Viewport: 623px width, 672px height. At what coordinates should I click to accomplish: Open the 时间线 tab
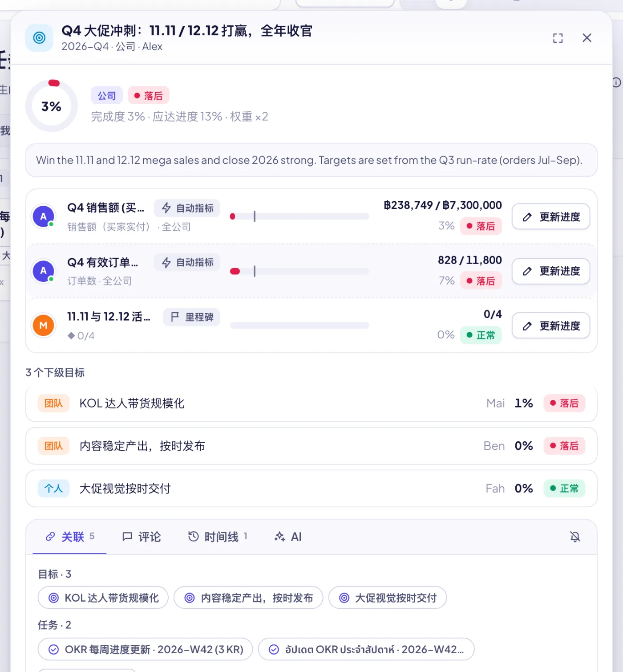point(218,537)
